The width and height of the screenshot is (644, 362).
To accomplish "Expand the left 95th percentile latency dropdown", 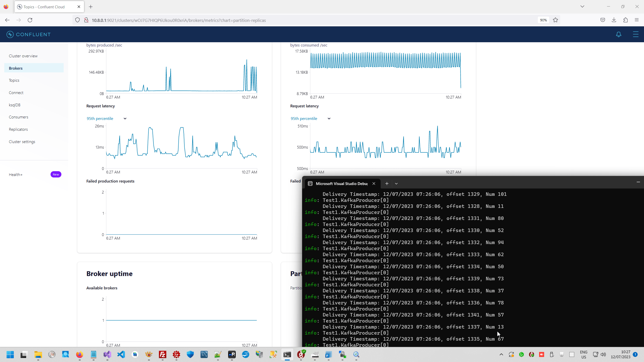I will 125,118.
